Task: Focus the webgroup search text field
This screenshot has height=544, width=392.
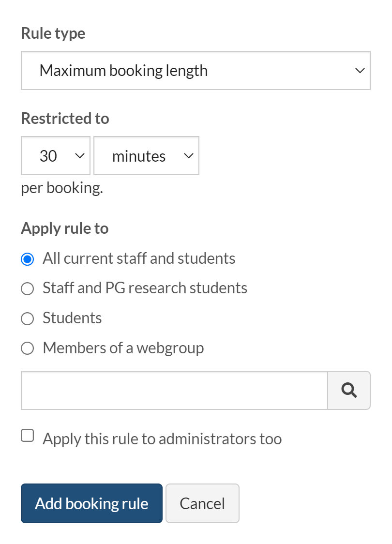Action: click(x=174, y=390)
